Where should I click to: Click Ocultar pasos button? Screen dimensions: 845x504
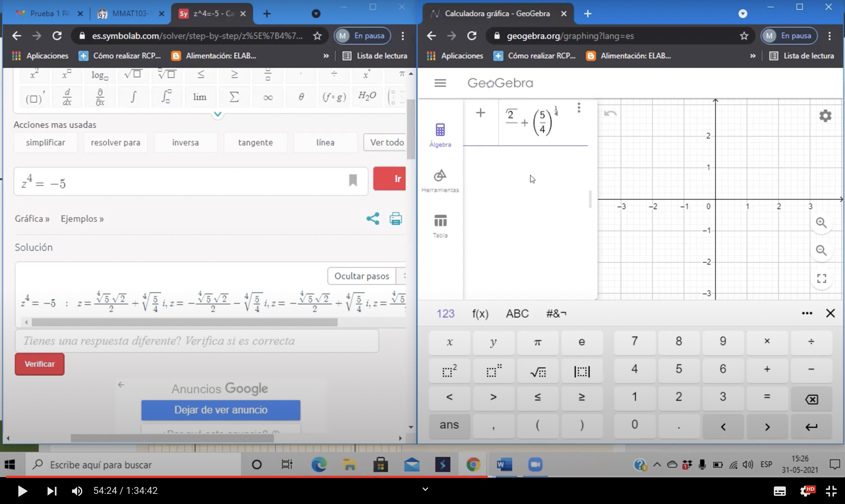coord(362,276)
